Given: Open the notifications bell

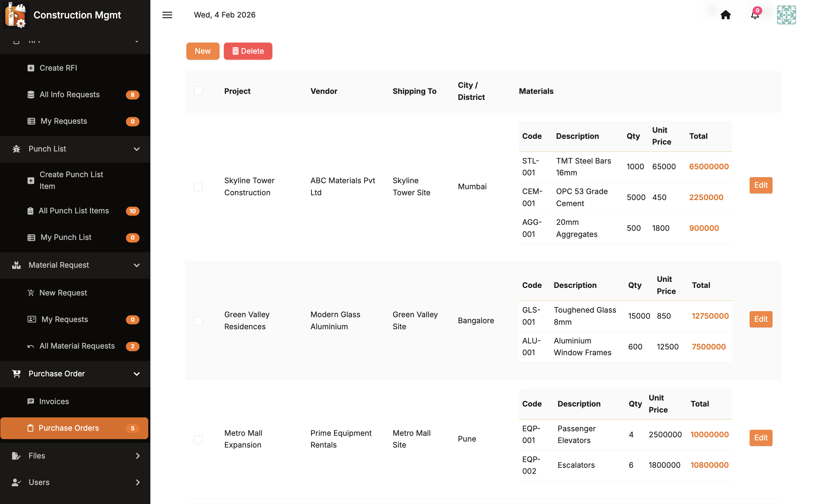Looking at the screenshot, I should (x=755, y=15).
